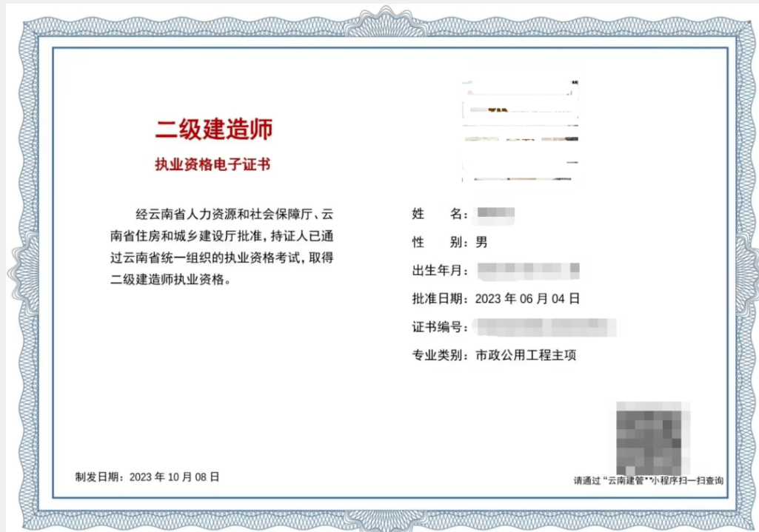Viewport: 759px width, 532px height.
Task: Click the 二级建造师 red title
Action: [x=213, y=129]
